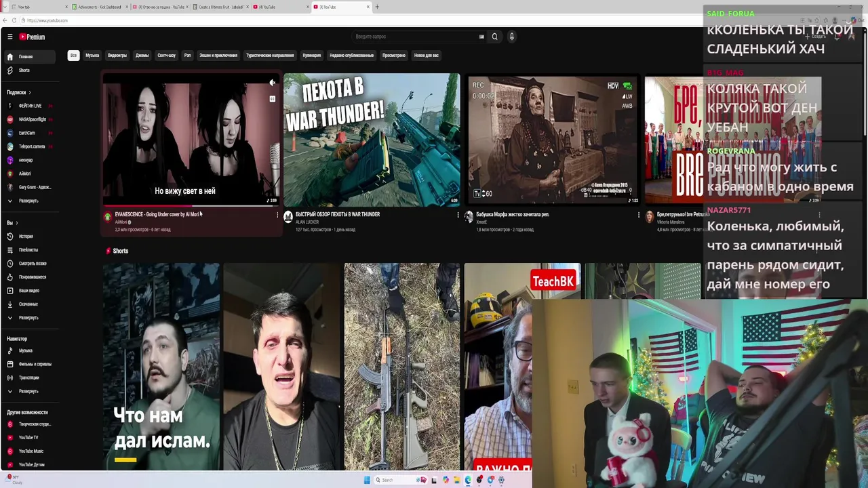Select the Туристические направления chip
Viewport: 868px width, 488px height.
coord(270,56)
